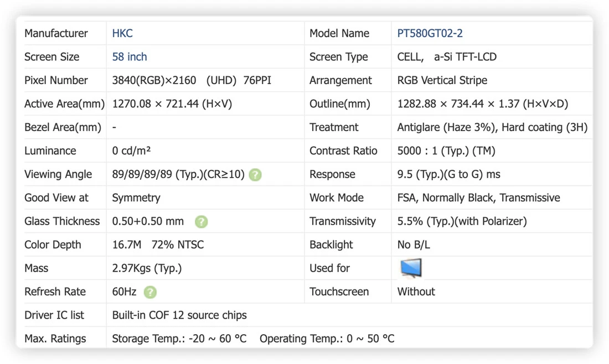Click the Max. Ratings row label
The width and height of the screenshot is (609, 364).
55,339
